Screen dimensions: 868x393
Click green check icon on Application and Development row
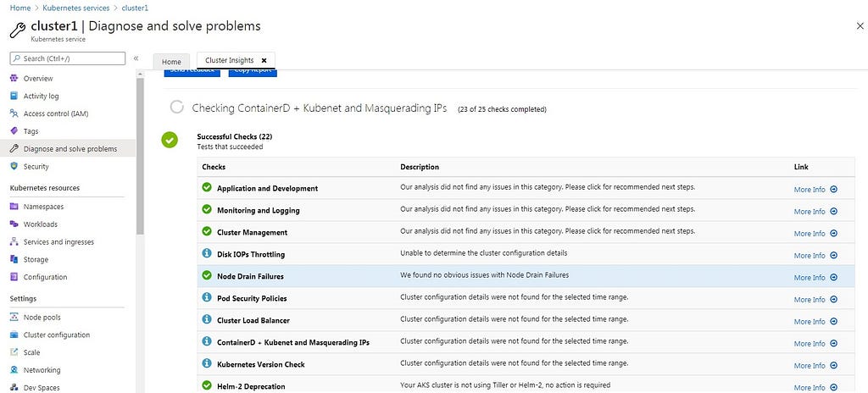[x=207, y=188]
